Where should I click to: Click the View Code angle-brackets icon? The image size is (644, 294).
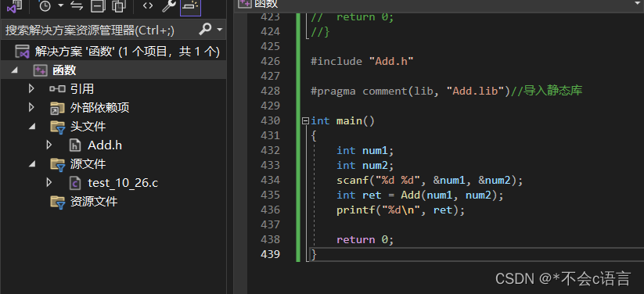click(x=148, y=5)
